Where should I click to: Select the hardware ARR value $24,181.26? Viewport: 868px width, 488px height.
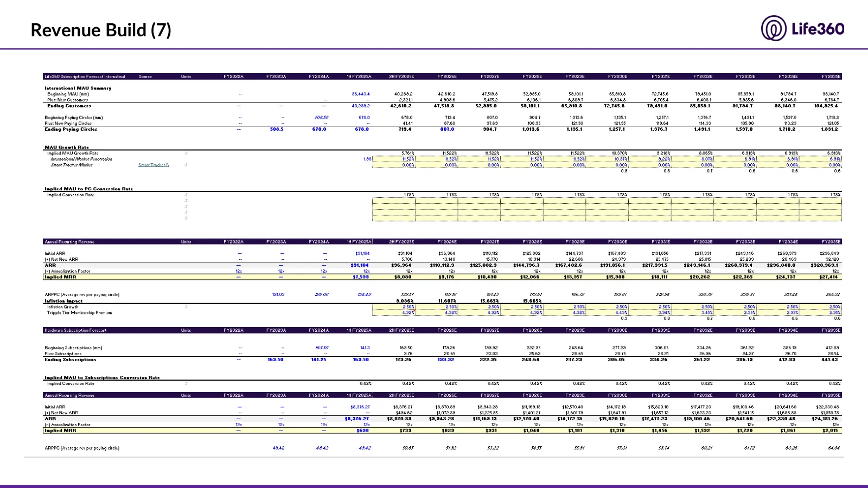click(x=827, y=419)
